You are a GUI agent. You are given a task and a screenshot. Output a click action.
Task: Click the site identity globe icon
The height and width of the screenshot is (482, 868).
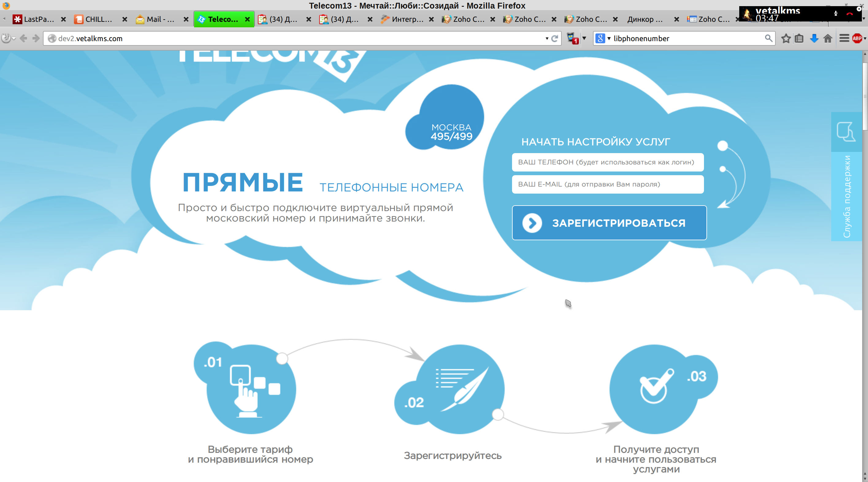[x=52, y=38]
